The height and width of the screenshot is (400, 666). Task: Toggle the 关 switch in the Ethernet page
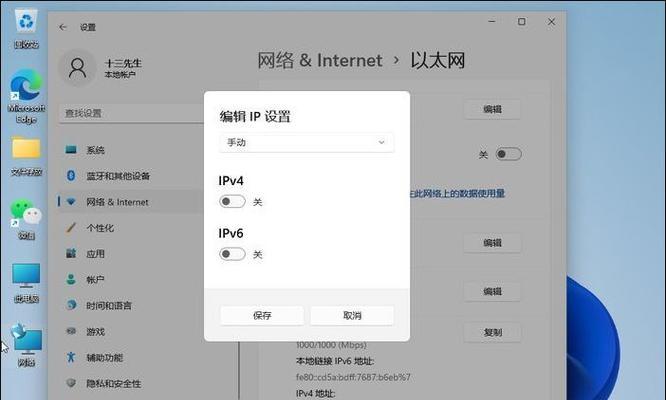click(x=508, y=154)
